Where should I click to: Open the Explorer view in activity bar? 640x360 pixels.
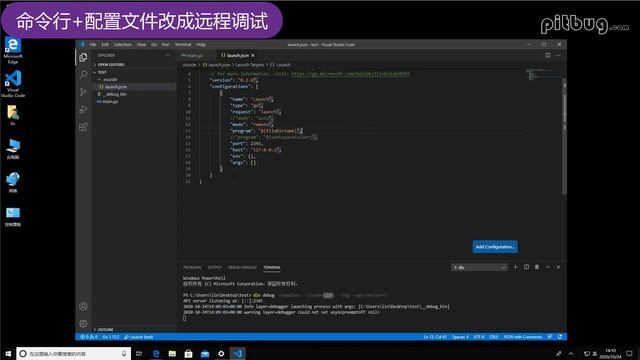83,58
